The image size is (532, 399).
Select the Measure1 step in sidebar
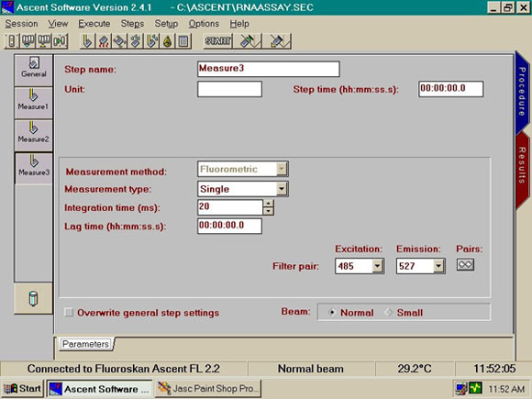point(34,103)
